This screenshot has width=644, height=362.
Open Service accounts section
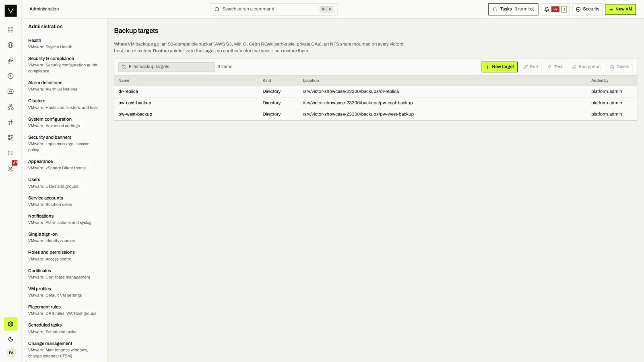(64, 201)
